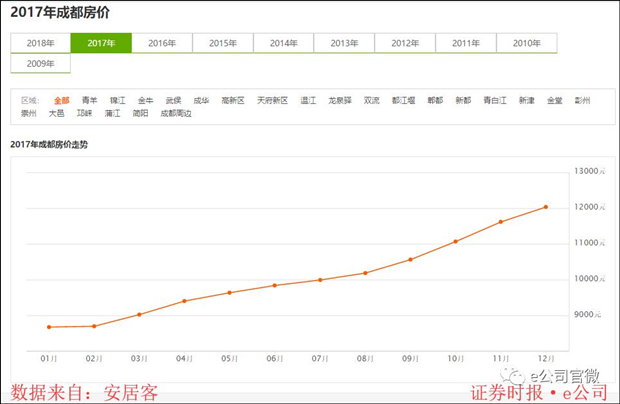
Task: Open the 成华 district filter
Action: click(x=201, y=100)
